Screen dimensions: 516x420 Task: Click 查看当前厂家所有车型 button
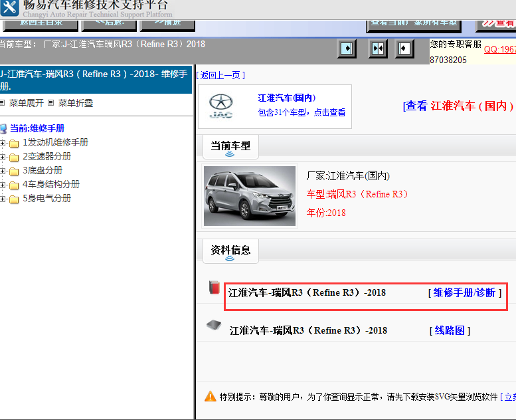pyautogui.click(x=414, y=26)
